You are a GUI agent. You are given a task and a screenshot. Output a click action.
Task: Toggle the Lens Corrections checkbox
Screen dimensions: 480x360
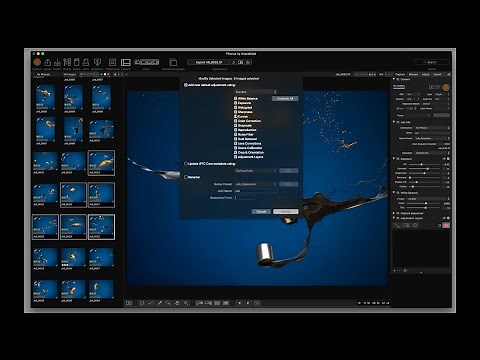pyautogui.click(x=235, y=143)
